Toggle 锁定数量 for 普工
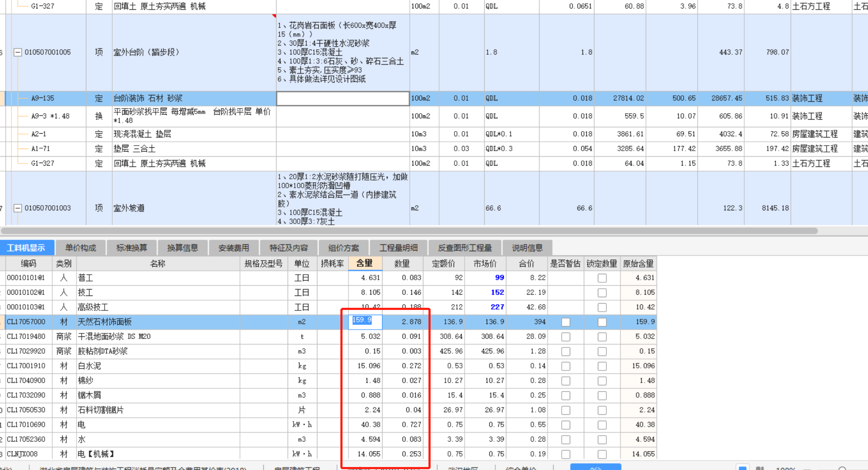868x470 pixels. point(602,278)
